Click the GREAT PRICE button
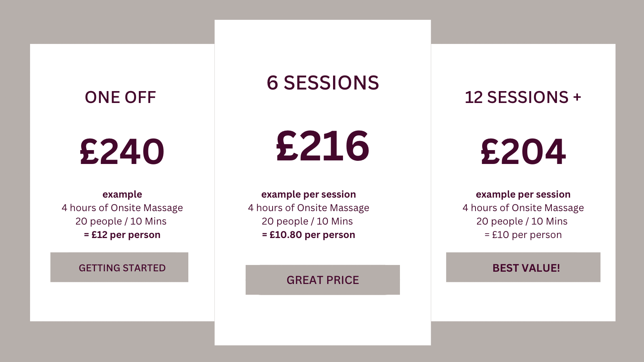The height and width of the screenshot is (362, 644). pyautogui.click(x=323, y=280)
